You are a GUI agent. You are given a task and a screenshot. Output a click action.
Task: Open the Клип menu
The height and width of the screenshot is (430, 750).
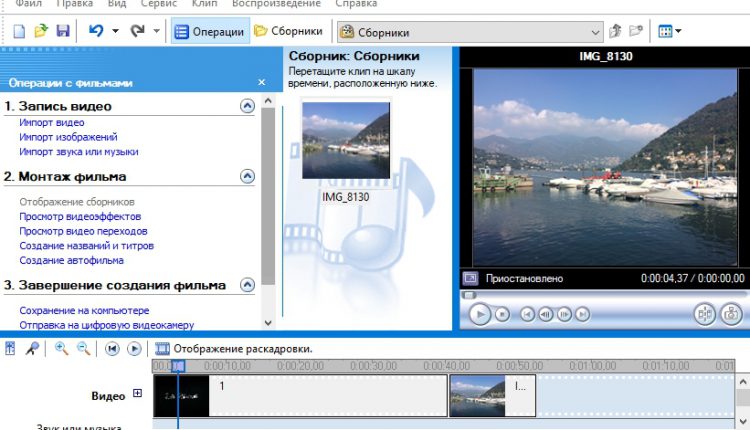tap(204, 4)
